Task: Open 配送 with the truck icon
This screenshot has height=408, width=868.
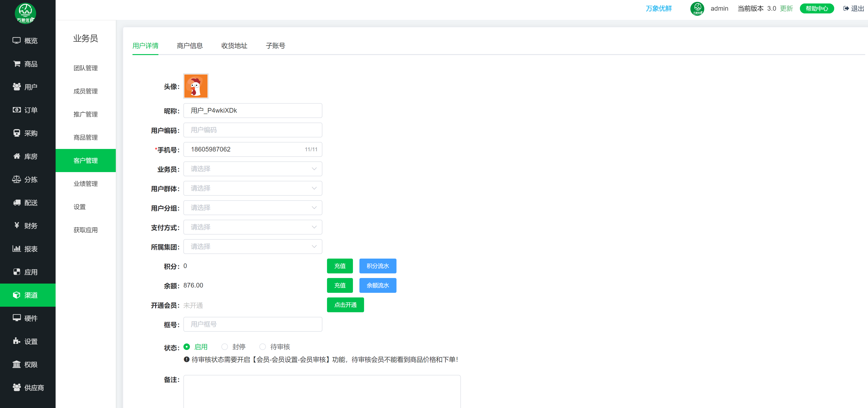Action: pos(16,202)
